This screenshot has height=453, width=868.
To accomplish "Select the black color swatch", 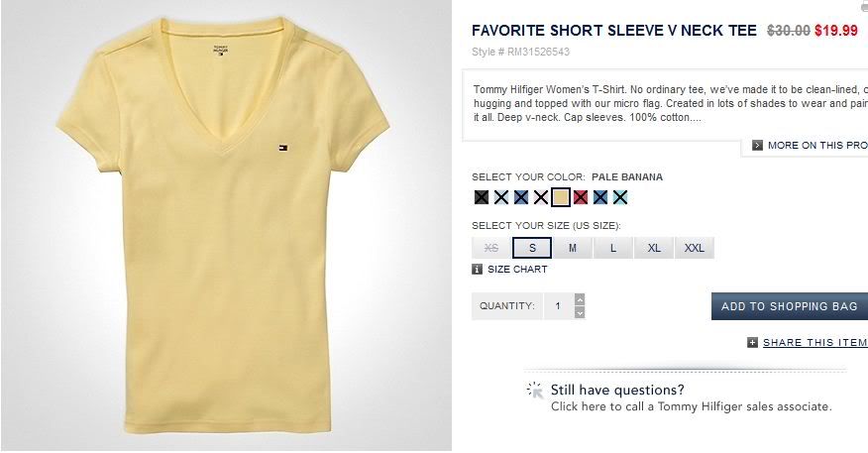I will pos(482,197).
